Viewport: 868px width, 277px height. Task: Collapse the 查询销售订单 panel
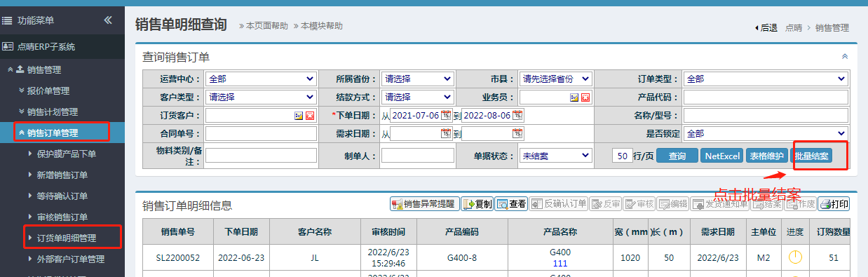[845, 56]
